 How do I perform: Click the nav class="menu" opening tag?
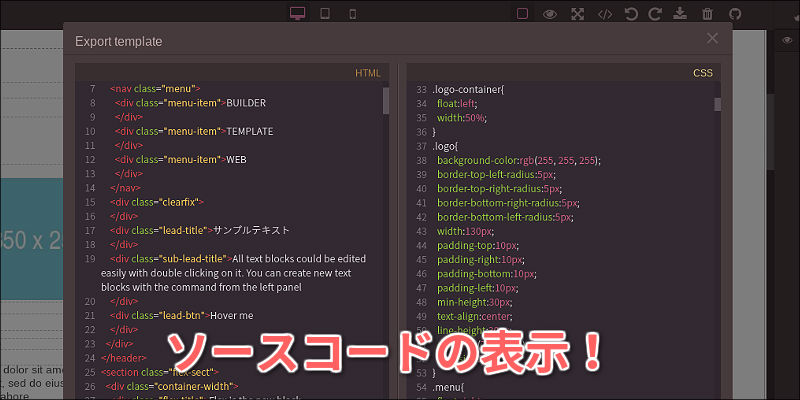tap(155, 89)
